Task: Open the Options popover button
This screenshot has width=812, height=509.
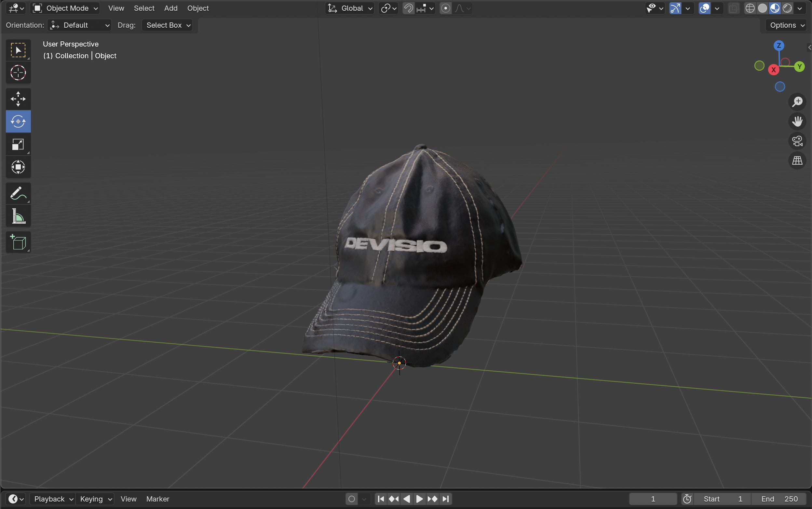Action: [x=786, y=25]
